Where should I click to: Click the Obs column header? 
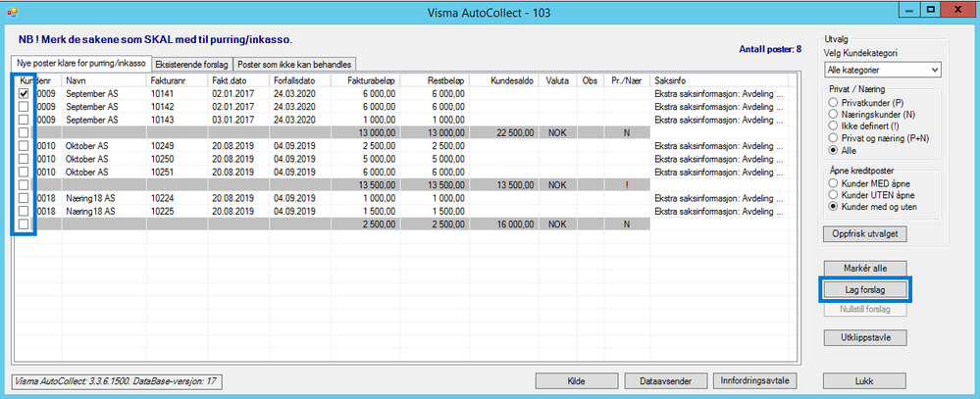pyautogui.click(x=590, y=80)
